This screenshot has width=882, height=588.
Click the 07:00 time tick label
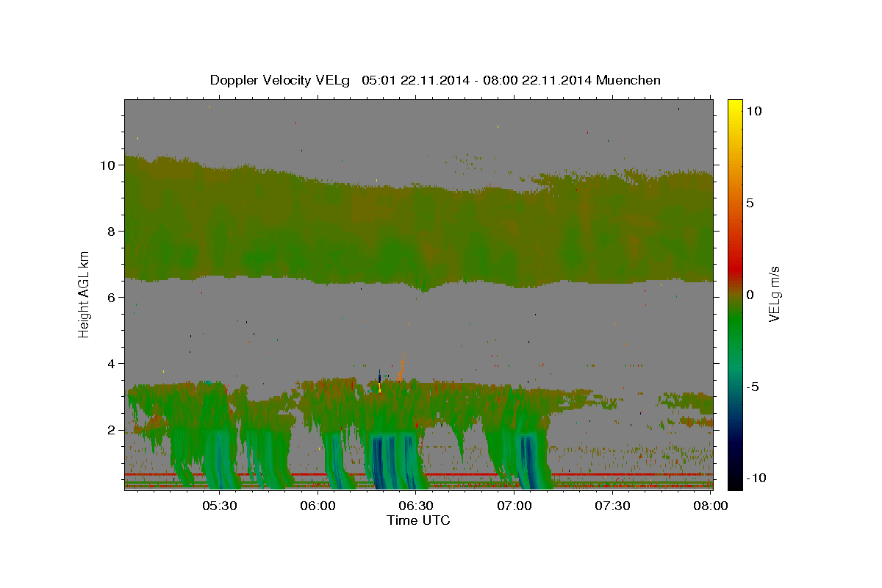514,506
